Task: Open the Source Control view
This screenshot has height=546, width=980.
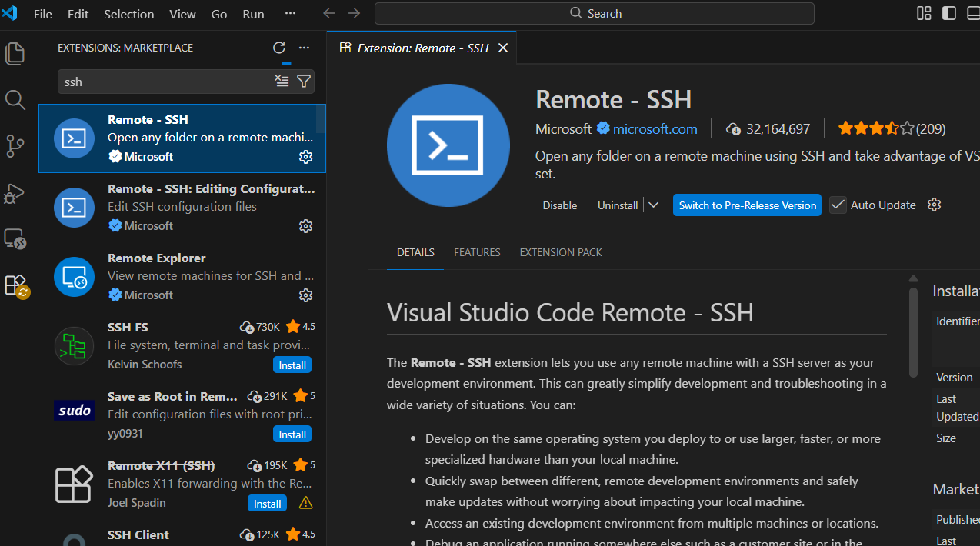Action: tap(15, 146)
